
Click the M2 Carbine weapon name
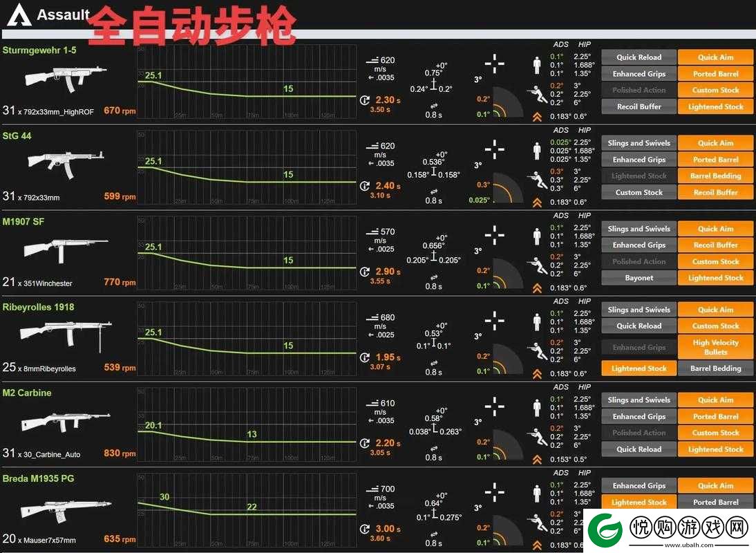pyautogui.click(x=27, y=393)
